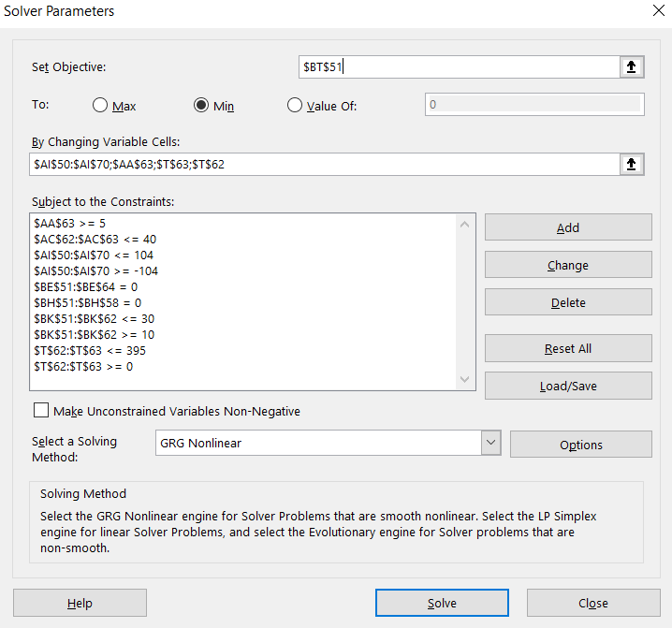Toggle Make Unconstrained Variables Non-Negative checkbox
The height and width of the screenshot is (628, 672).
[x=41, y=410]
